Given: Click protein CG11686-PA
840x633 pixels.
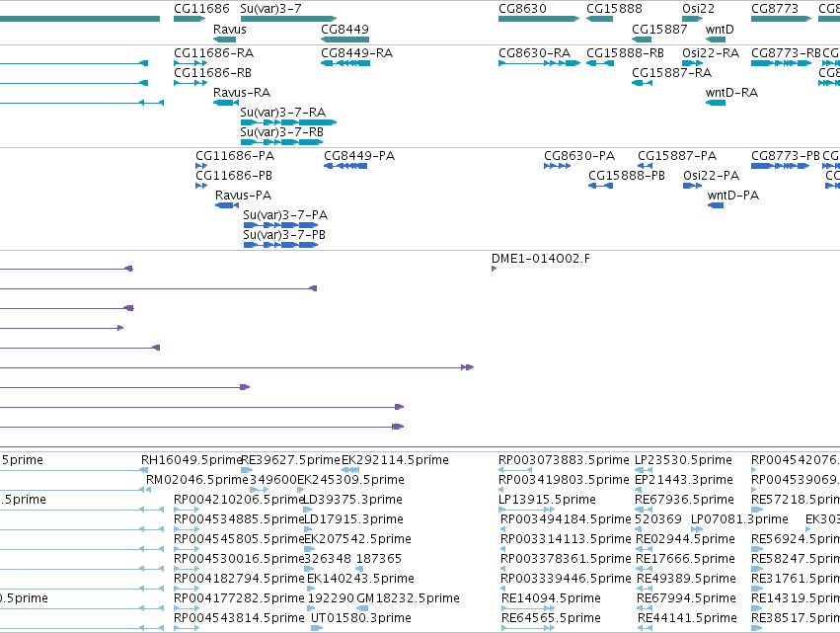Looking at the screenshot, I should point(235,156).
